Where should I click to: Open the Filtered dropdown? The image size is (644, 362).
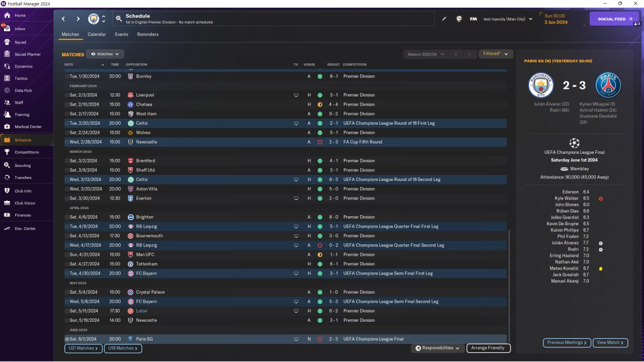coord(496,54)
